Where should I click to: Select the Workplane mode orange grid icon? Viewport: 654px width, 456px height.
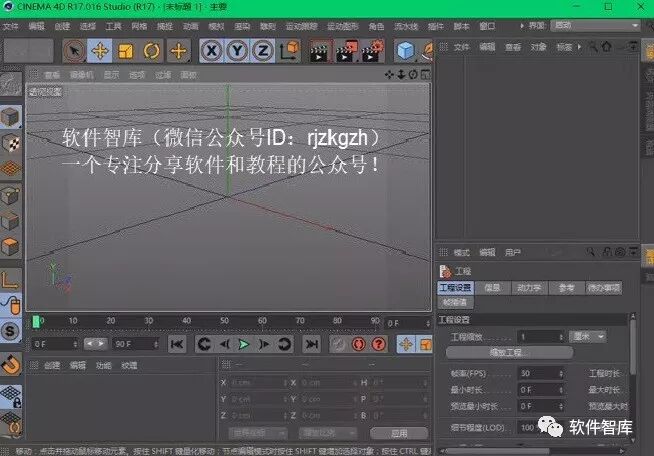click(10, 169)
